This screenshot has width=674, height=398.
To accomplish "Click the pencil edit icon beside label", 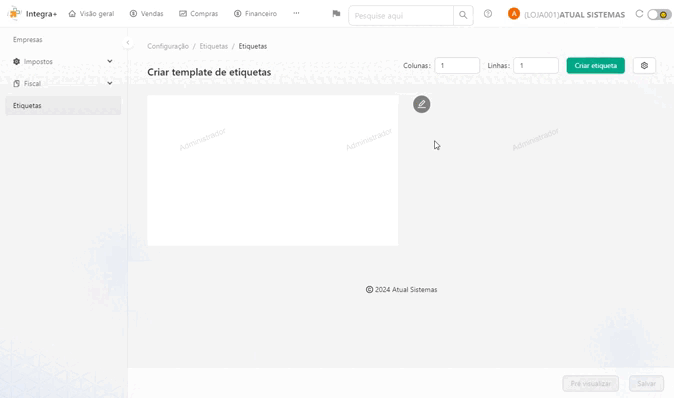I will 421,104.
